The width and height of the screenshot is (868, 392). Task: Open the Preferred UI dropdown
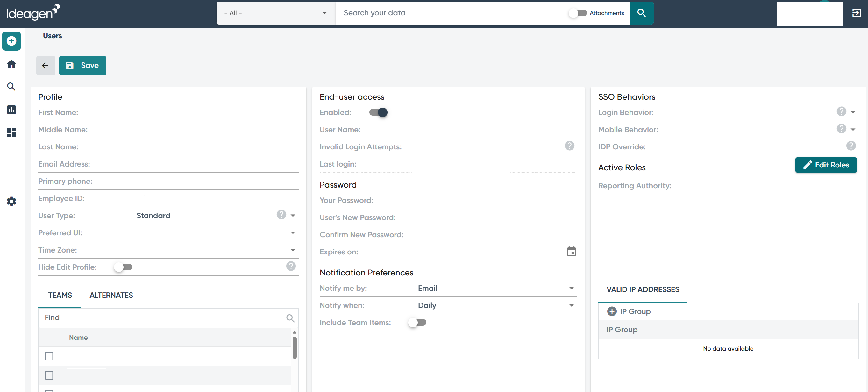point(293,232)
